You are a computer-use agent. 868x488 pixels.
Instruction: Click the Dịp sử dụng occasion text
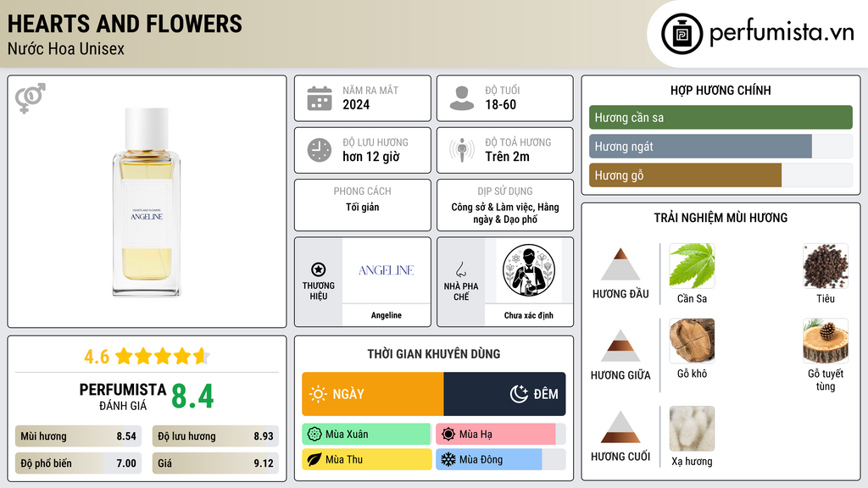[x=505, y=213]
